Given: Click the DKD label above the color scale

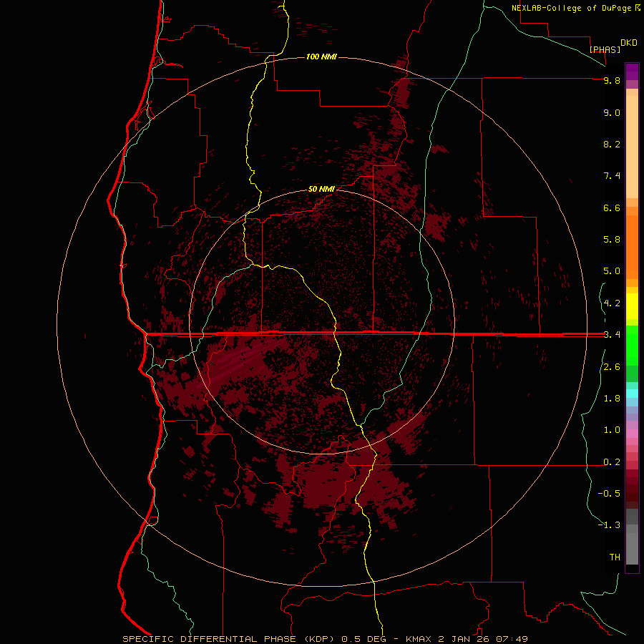Looking at the screenshot, I should pyautogui.click(x=629, y=43).
